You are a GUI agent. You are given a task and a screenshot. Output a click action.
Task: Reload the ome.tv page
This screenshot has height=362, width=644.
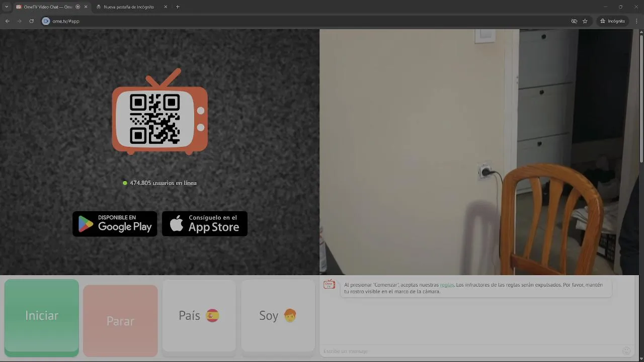(31, 21)
